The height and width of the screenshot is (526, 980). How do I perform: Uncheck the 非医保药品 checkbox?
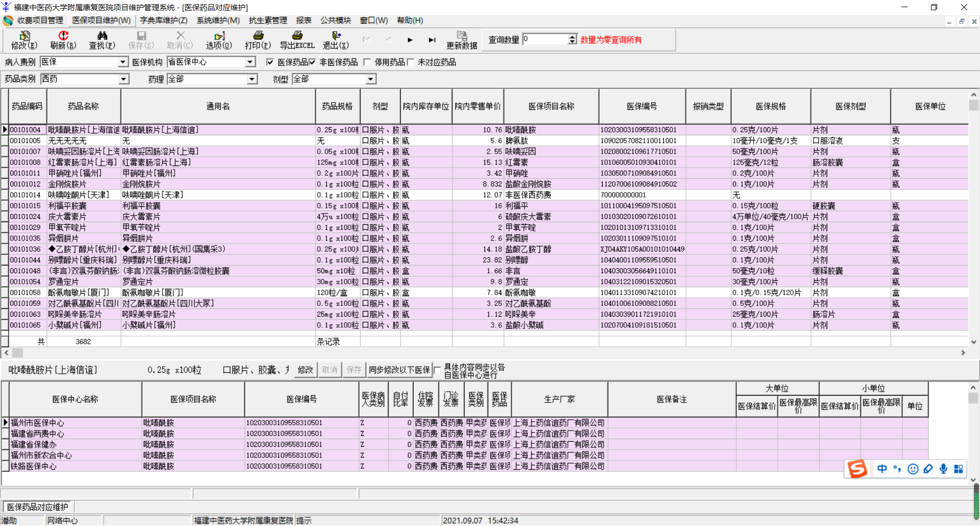(x=312, y=62)
